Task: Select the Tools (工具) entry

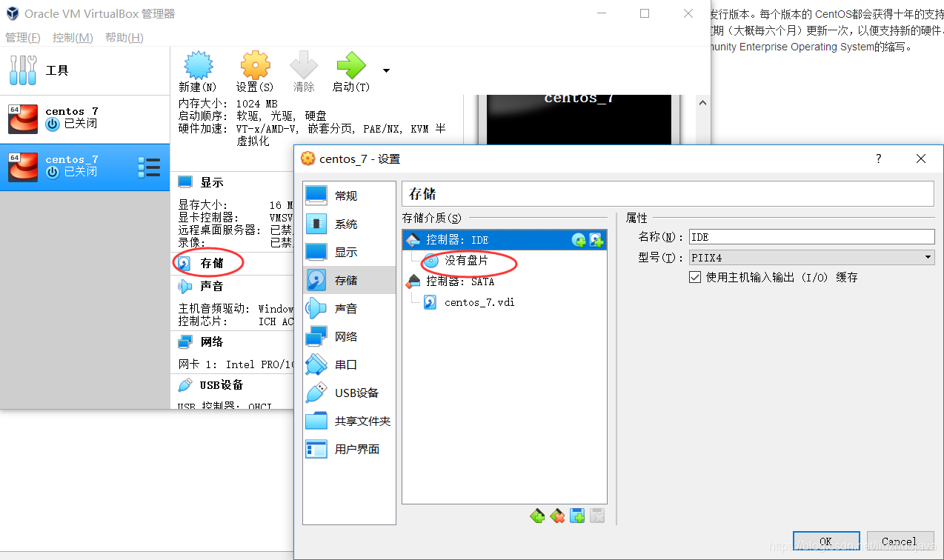Action: [84, 70]
